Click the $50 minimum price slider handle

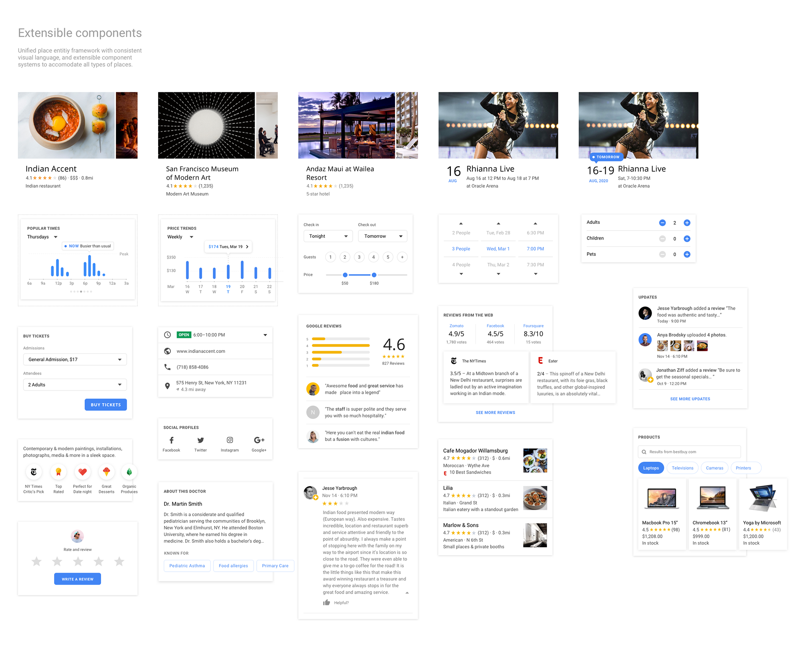tap(345, 275)
